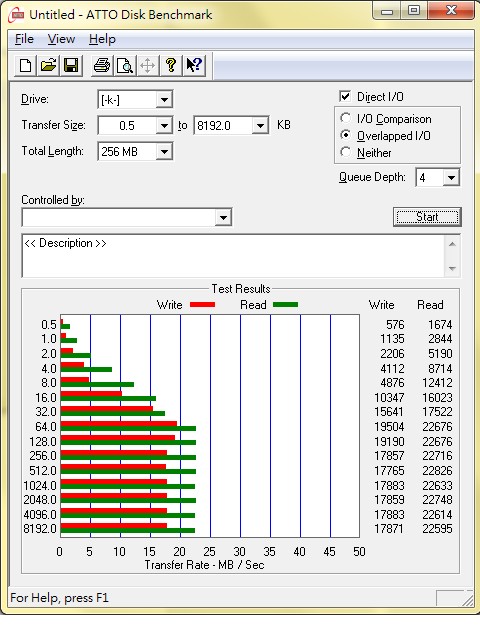Image resolution: width=480 pixels, height=640 pixels.
Task: Select the Neither radio button
Action: [x=345, y=152]
